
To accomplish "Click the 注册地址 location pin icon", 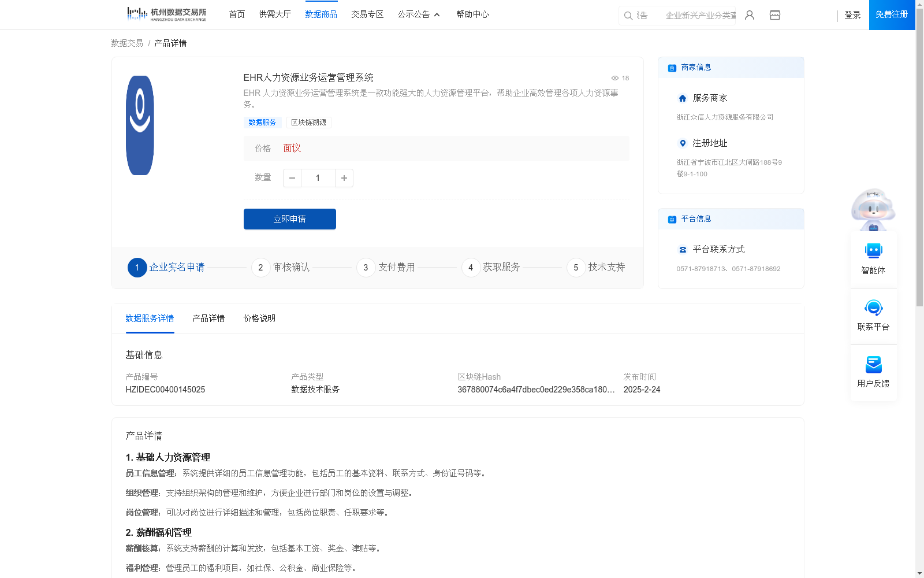I will pos(683,143).
